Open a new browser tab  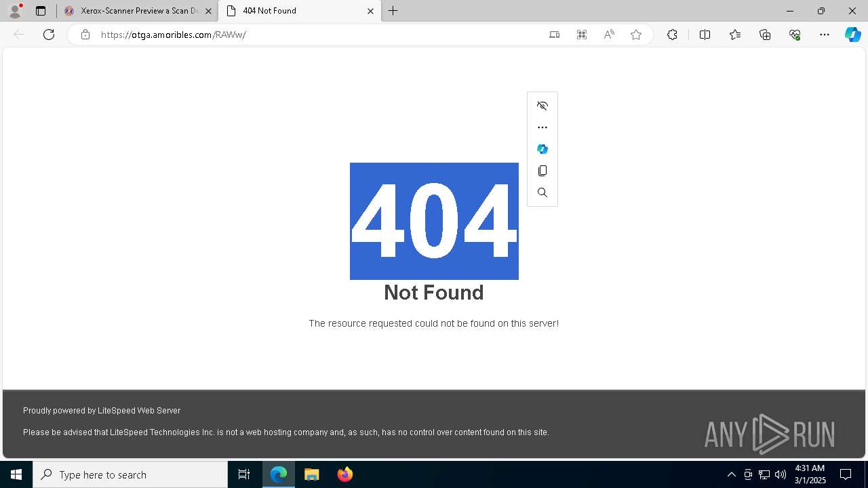[393, 11]
